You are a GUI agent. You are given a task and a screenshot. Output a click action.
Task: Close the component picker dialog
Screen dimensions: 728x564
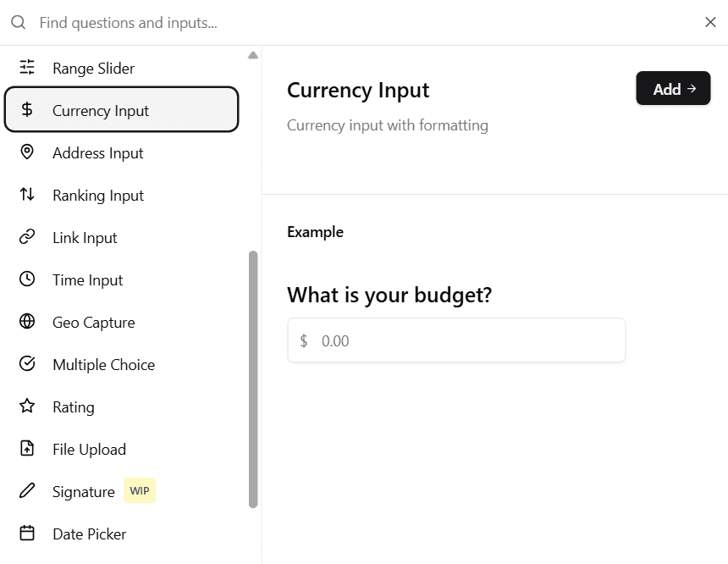point(710,22)
